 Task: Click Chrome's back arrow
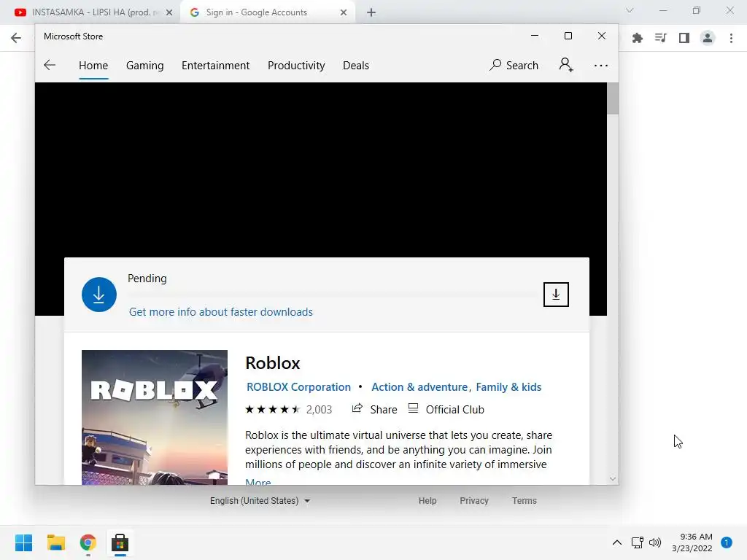pos(16,38)
